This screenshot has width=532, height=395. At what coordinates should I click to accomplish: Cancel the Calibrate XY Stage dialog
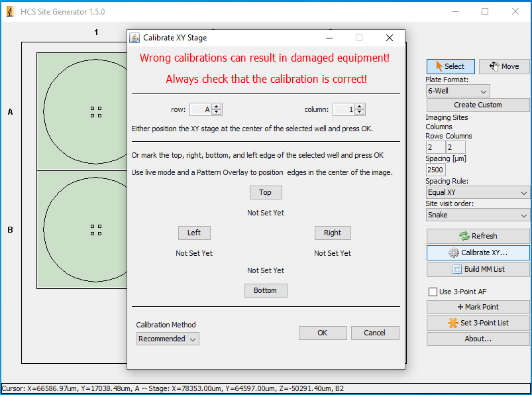coord(375,333)
